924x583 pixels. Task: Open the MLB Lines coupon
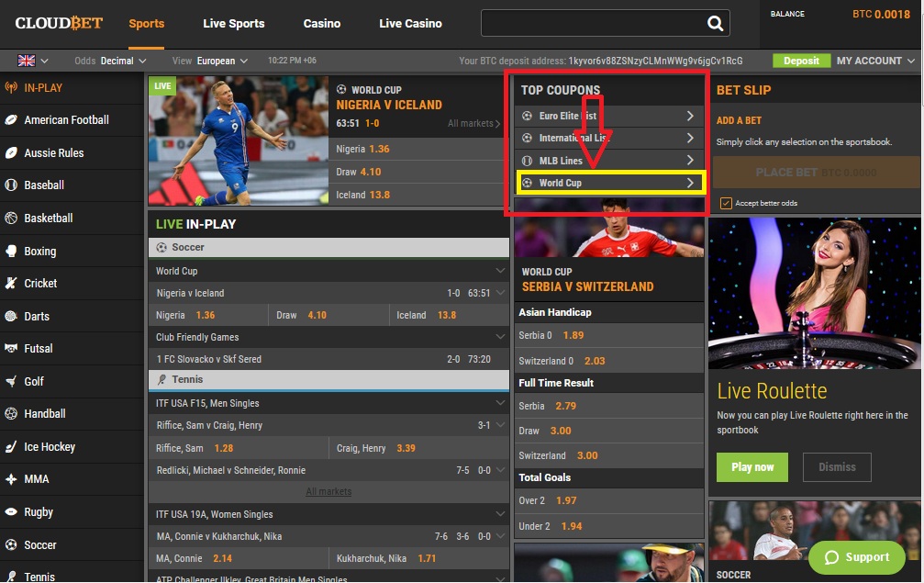[x=610, y=161]
